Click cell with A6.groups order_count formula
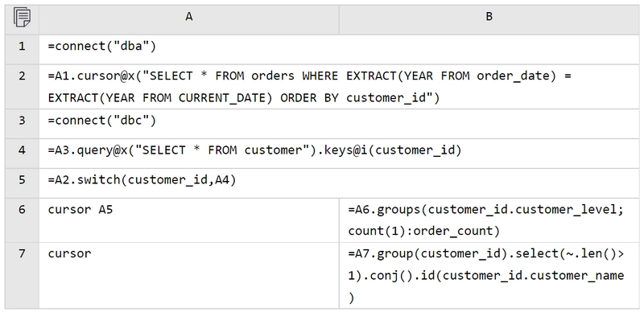 coord(489,220)
